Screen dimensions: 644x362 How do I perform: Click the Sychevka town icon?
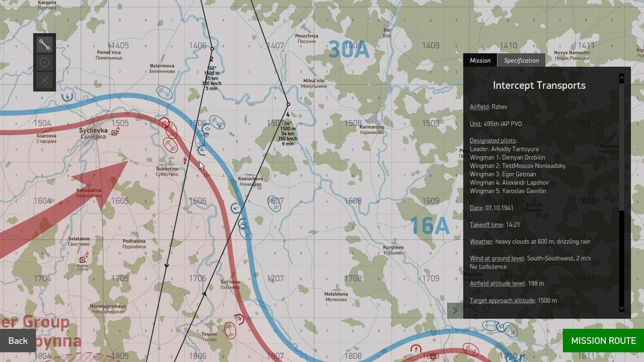click(x=114, y=133)
